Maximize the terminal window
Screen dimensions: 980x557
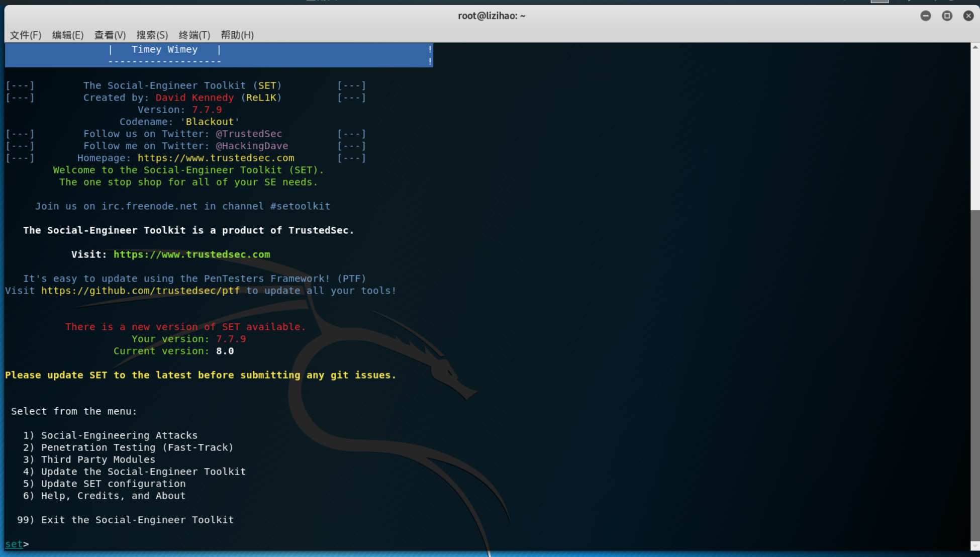947,16
